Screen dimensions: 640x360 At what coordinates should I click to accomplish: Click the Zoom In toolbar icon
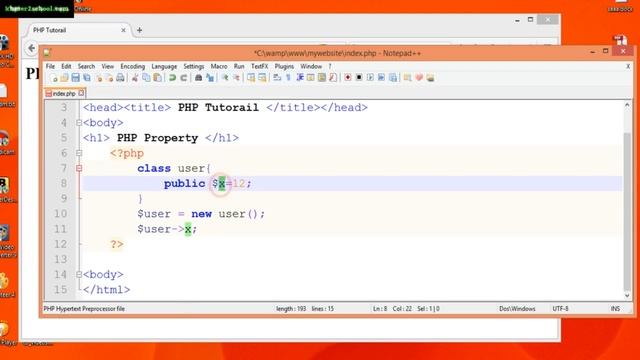225,78
